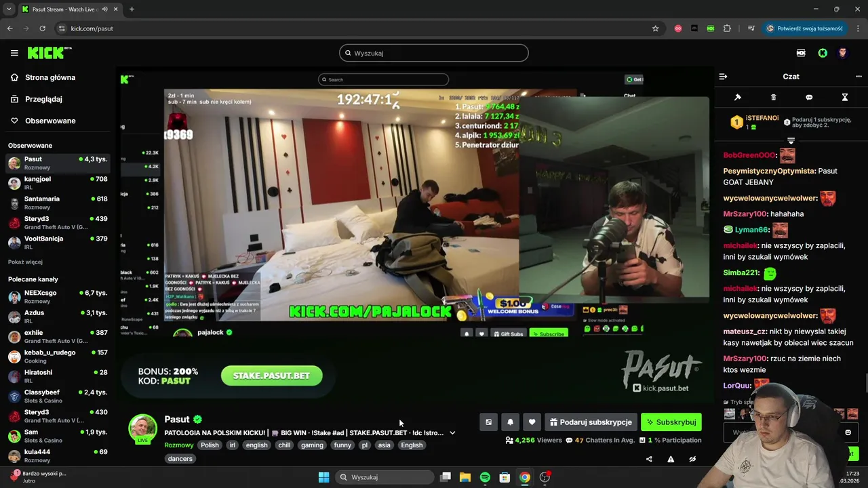Click the chill tag
868x488 pixels.
pos(284,445)
